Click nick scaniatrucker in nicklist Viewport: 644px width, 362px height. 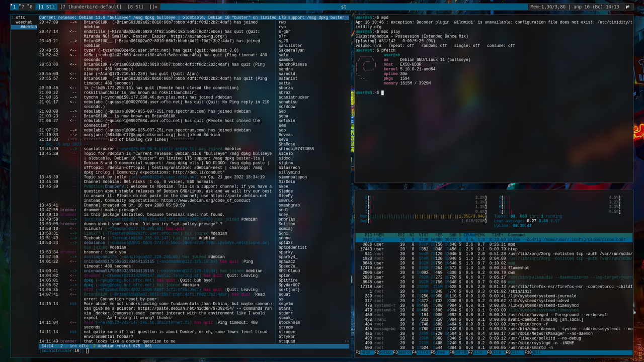point(294,97)
